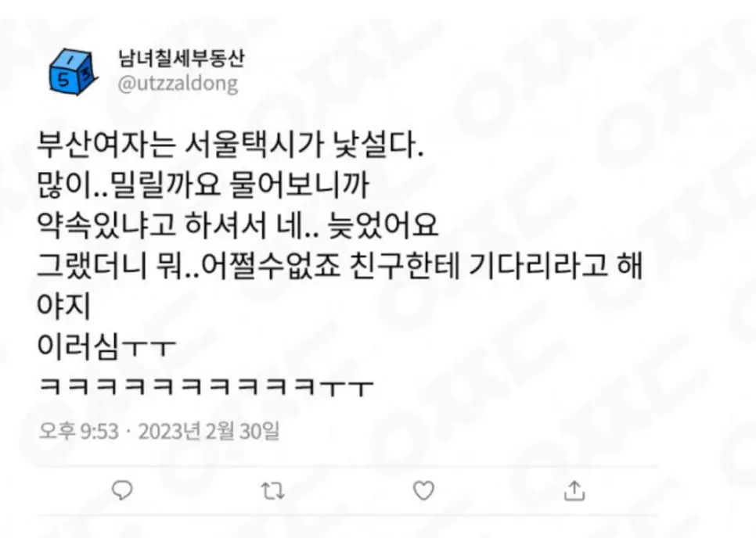Click the ㅋㅋㅋㅋㅋ laughter line
Viewport: 756px width, 538px height.
(206, 387)
